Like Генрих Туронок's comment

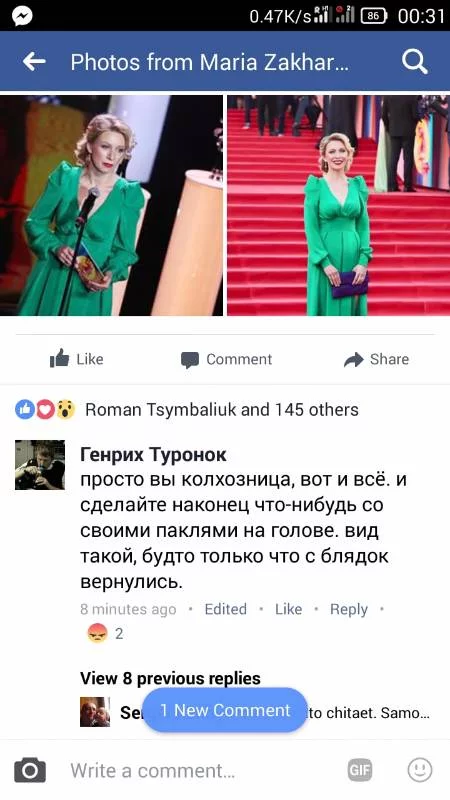[288, 609]
